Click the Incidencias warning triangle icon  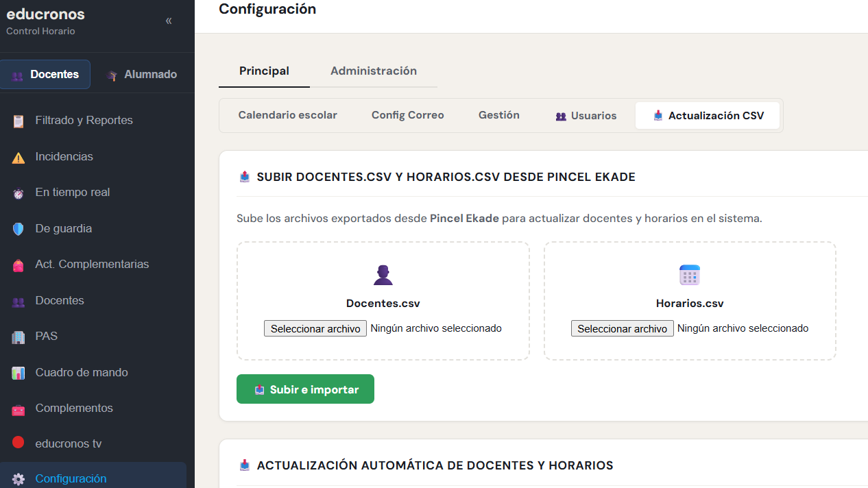pyautogui.click(x=19, y=157)
